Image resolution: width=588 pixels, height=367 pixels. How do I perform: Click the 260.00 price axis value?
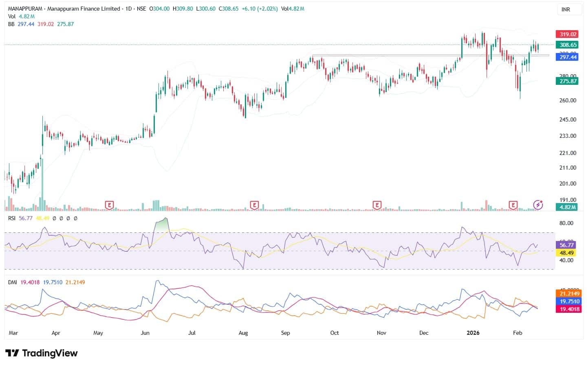pos(568,100)
